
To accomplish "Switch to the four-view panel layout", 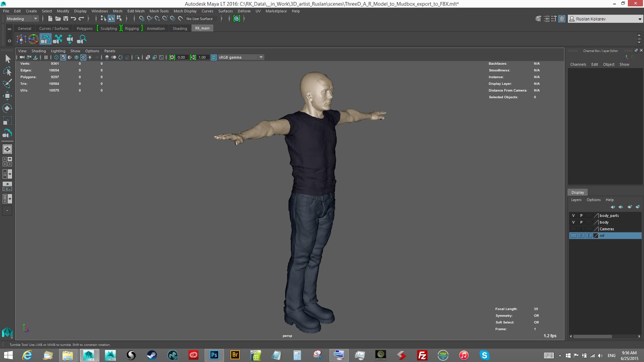I will coord(7,161).
